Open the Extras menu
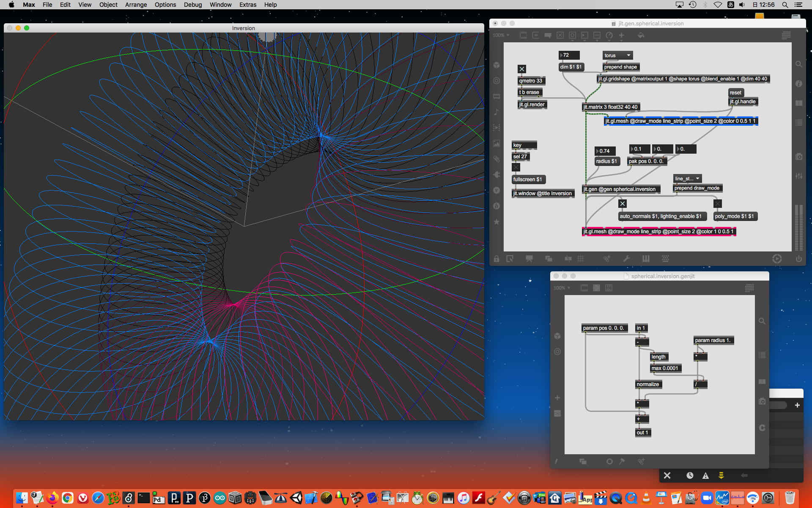The height and width of the screenshot is (508, 812). tap(247, 5)
